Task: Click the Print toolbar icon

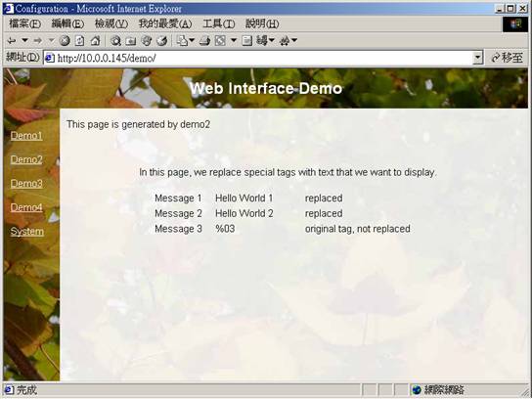Action: pos(204,41)
